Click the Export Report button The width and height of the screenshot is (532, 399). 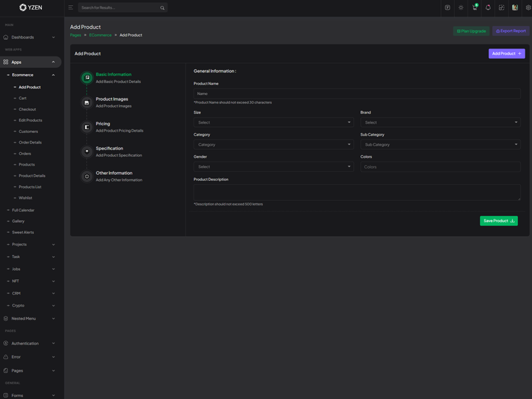click(x=511, y=31)
